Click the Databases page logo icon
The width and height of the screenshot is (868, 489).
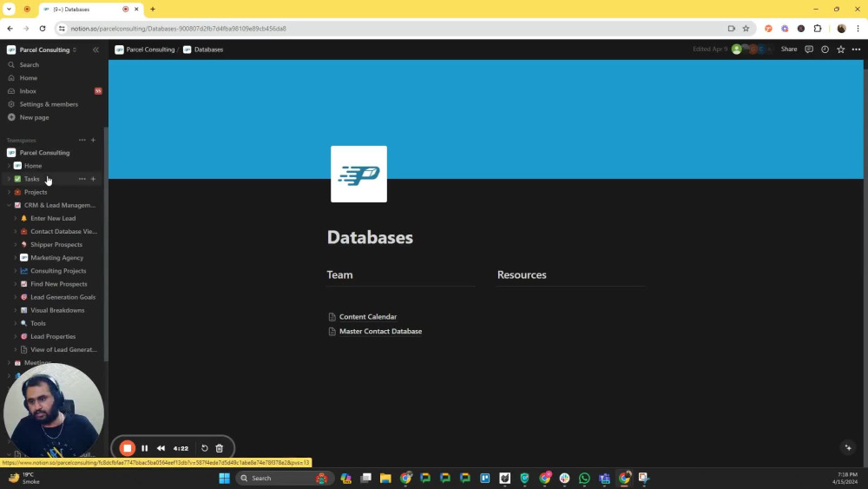(358, 174)
